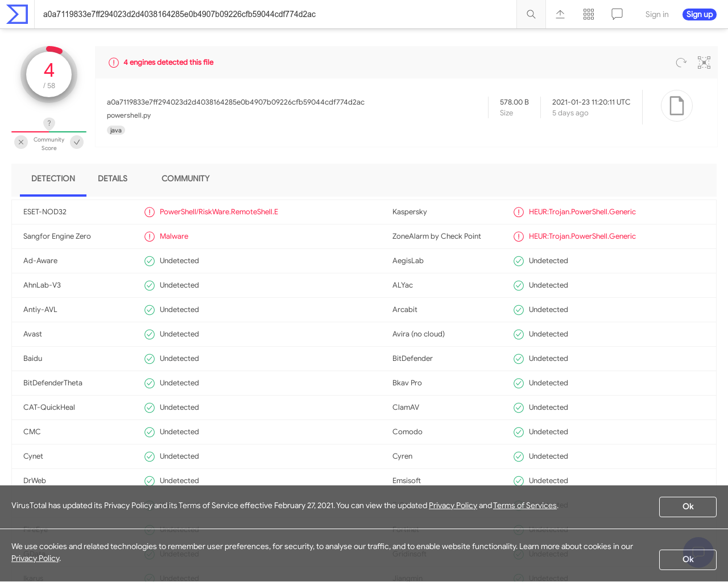Click the java tag chip
The height and width of the screenshot is (582, 728).
pos(116,130)
